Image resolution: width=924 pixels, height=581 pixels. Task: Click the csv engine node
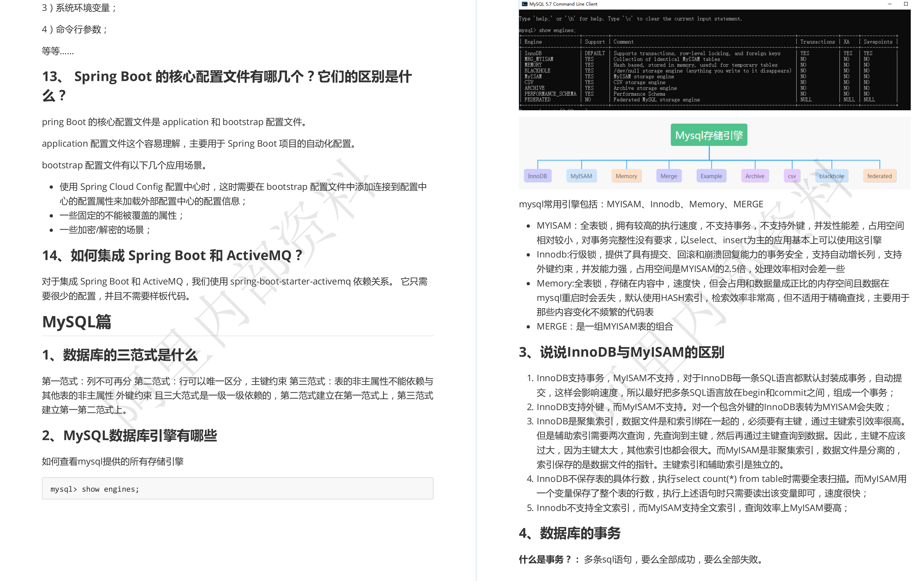[792, 176]
